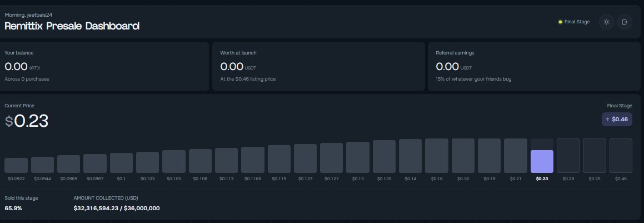Click the $0.0987 stage price label
644x223 pixels.
[x=95, y=179]
